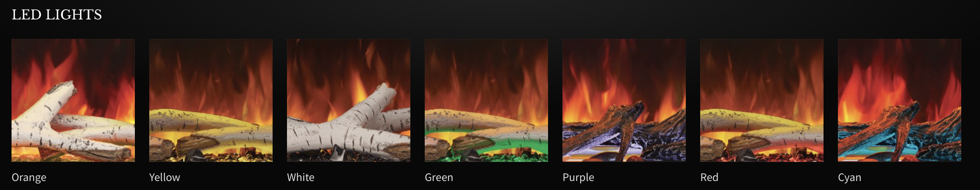The height and width of the screenshot is (190, 980).
Task: Select the image with green glowing ember bed
Action: [x=486, y=100]
